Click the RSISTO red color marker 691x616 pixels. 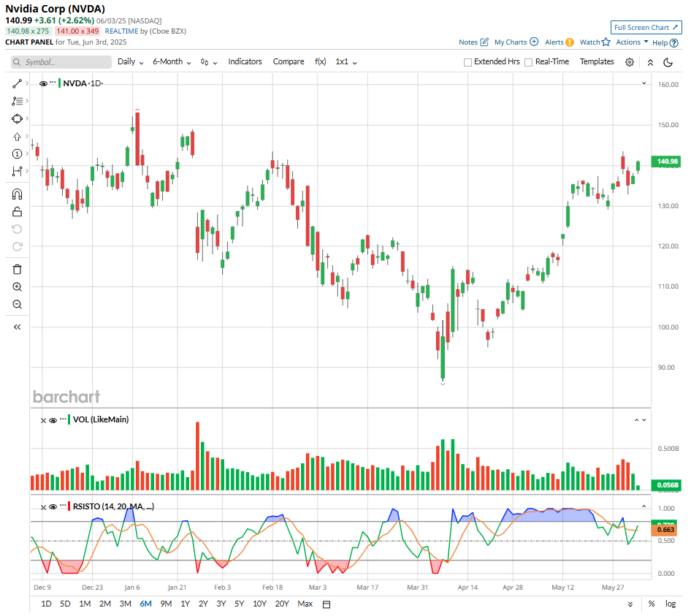(x=69, y=506)
